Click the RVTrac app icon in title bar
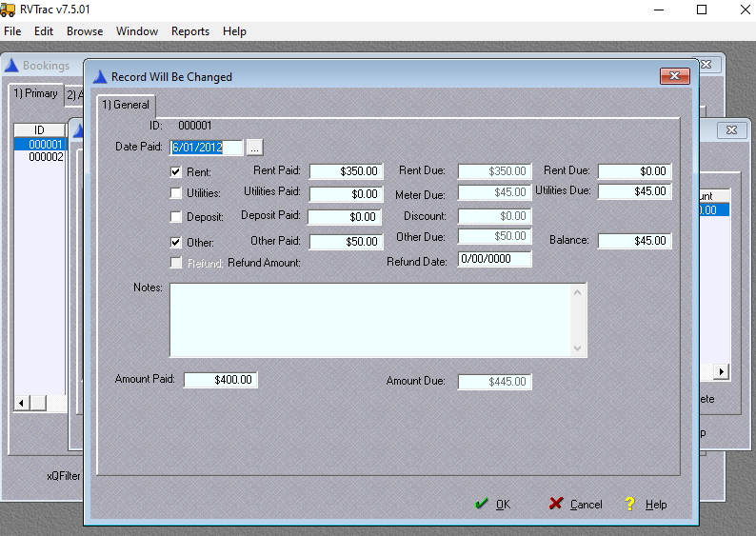This screenshot has width=756, height=536. tap(9, 10)
